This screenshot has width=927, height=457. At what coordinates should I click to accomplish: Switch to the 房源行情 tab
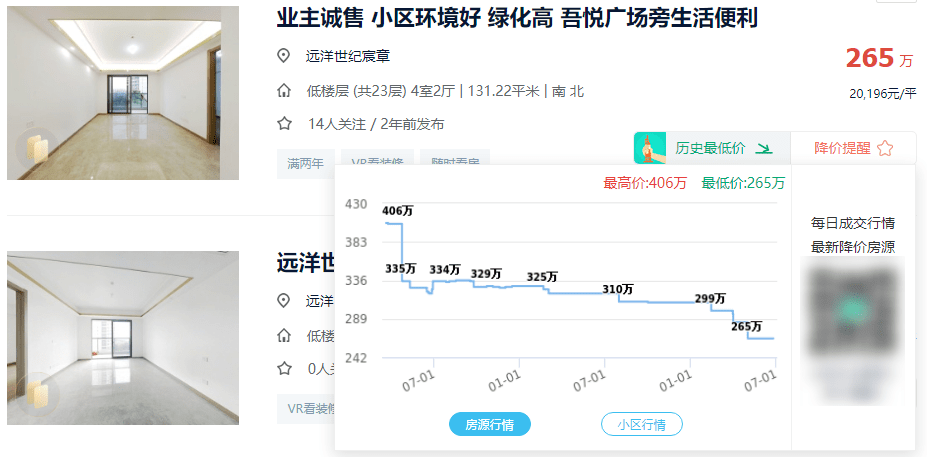pos(490,424)
